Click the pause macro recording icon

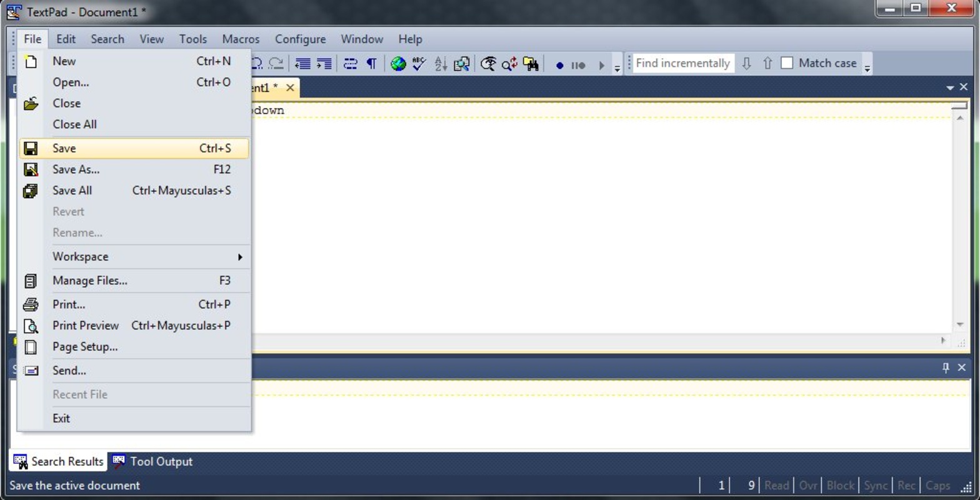[x=578, y=65]
